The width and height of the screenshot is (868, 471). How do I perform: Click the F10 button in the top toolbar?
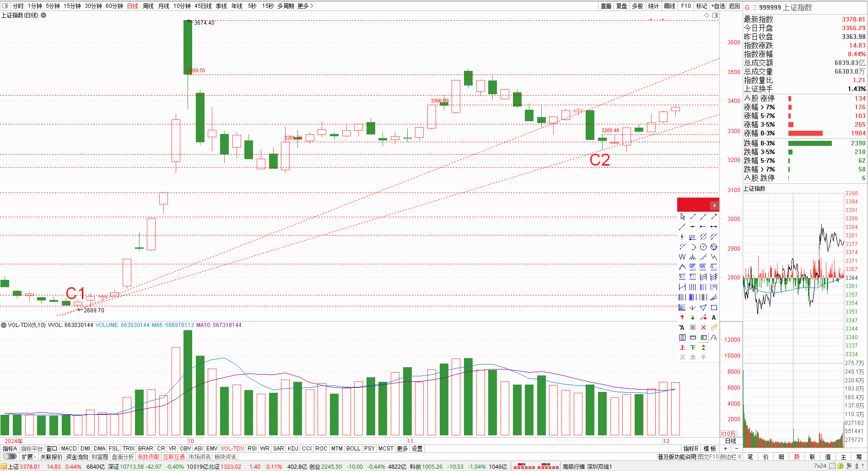pos(686,6)
